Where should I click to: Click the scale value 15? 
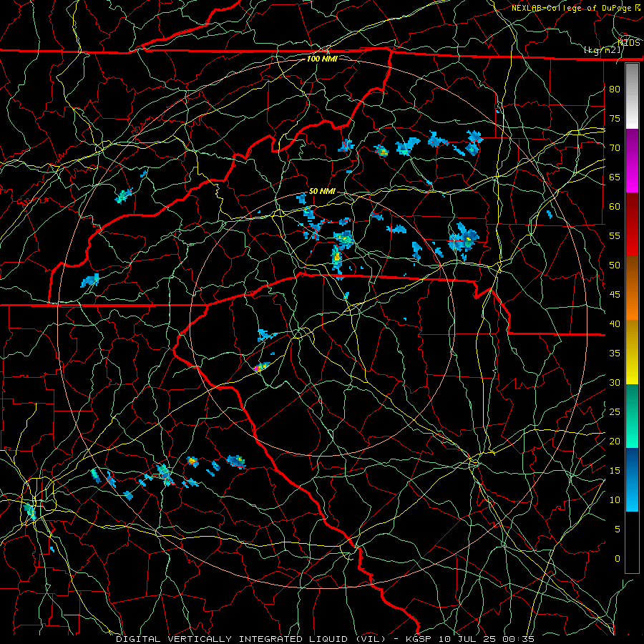(615, 471)
